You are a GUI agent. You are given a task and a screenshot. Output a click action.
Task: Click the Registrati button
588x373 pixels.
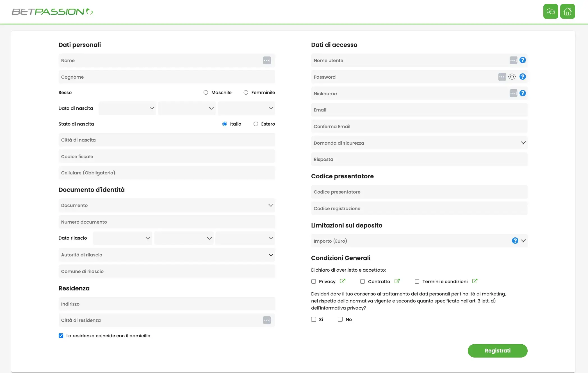498,351
